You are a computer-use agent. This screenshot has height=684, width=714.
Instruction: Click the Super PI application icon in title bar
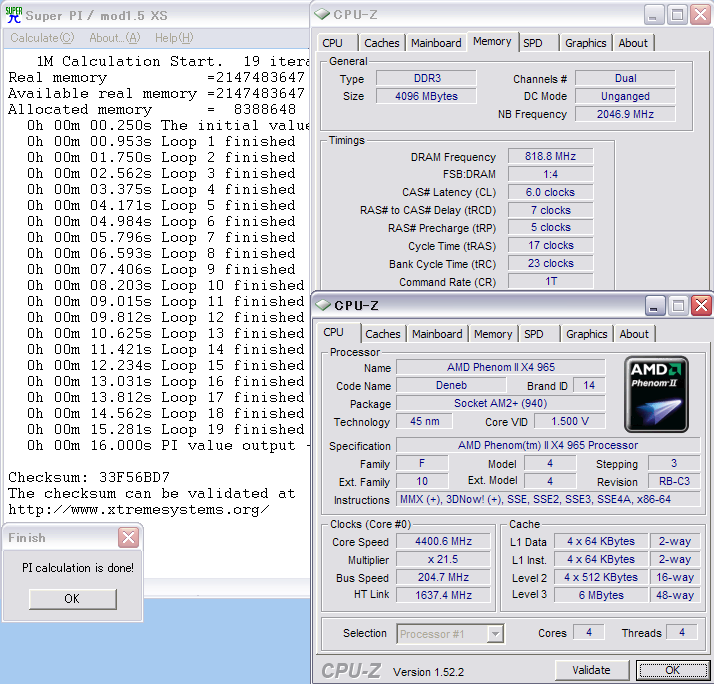pyautogui.click(x=14, y=15)
